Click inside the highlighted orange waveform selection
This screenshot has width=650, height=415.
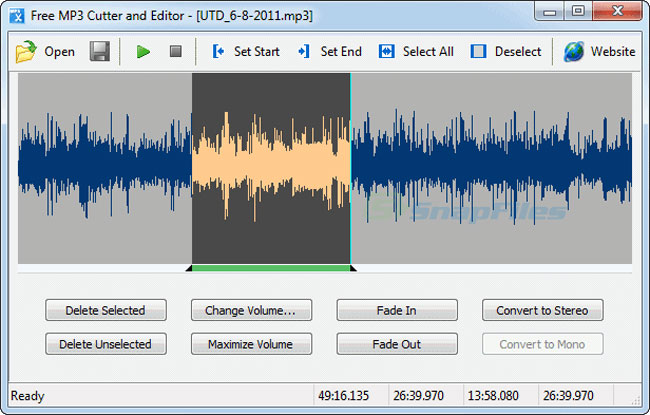[271, 166]
